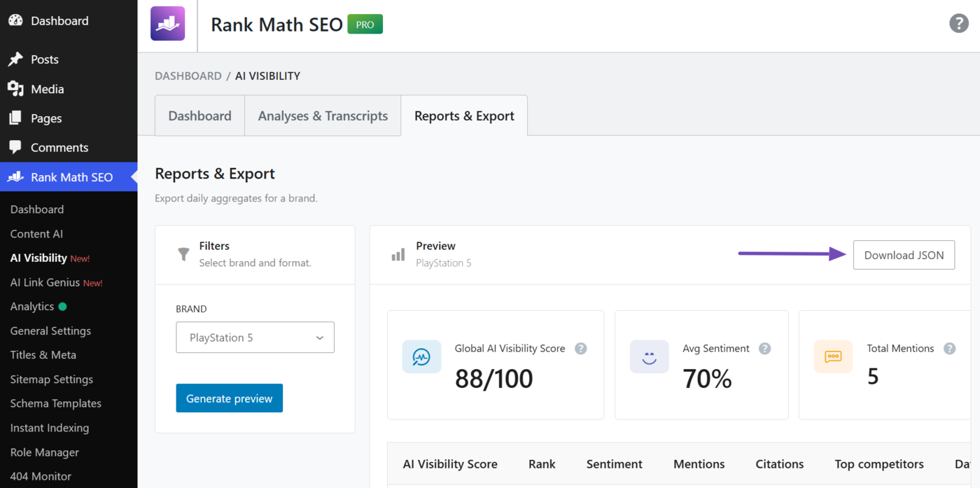
Task: Click the Rank Math SEO sidebar icon
Action: click(15, 177)
